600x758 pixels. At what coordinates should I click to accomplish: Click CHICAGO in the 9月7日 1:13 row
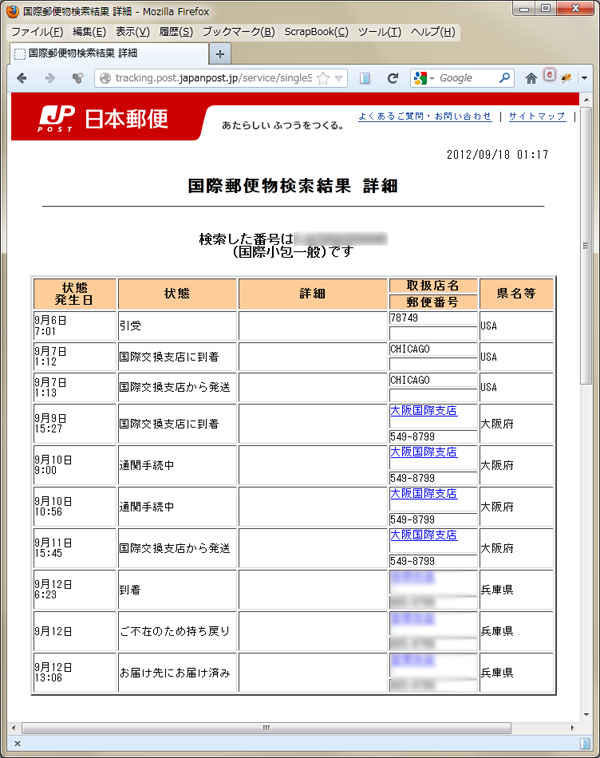point(433,380)
